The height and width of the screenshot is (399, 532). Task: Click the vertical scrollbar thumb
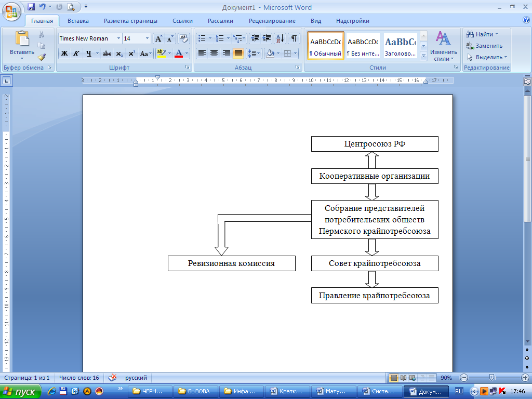point(527,159)
